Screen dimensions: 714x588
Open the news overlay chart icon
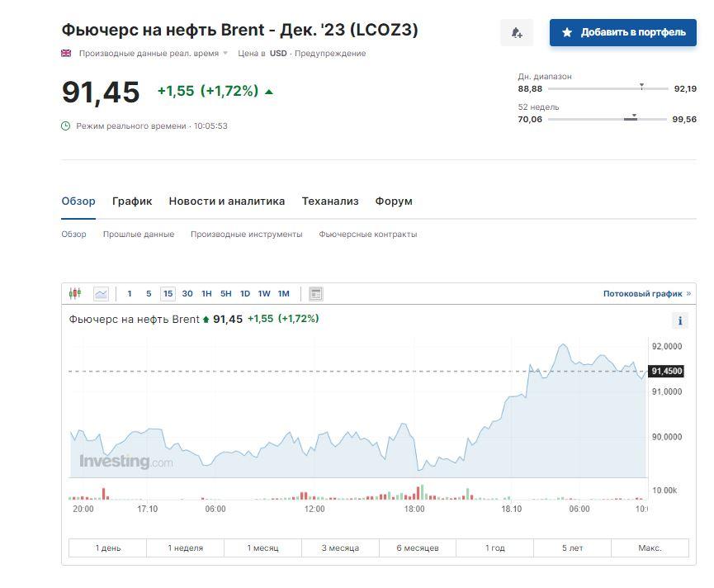tap(315, 294)
